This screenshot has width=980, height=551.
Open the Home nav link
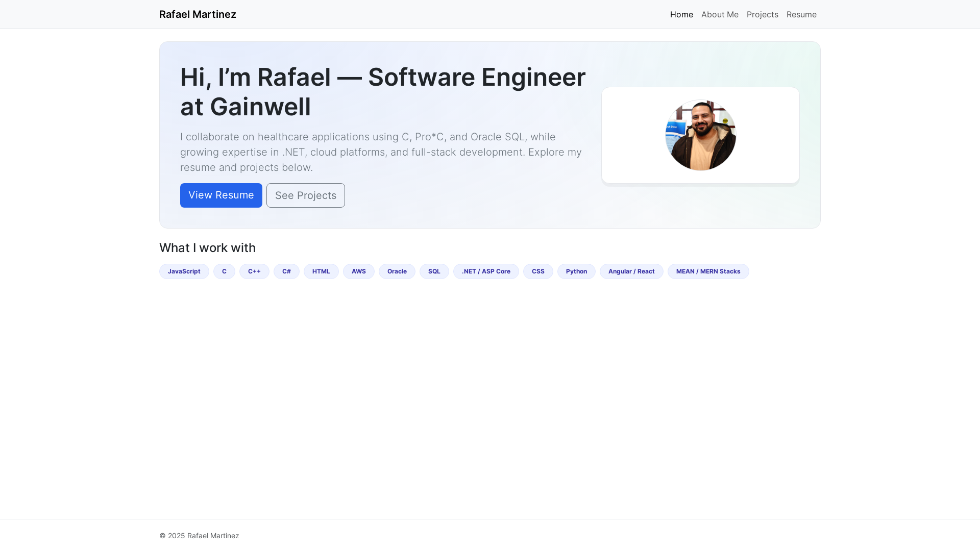click(681, 14)
